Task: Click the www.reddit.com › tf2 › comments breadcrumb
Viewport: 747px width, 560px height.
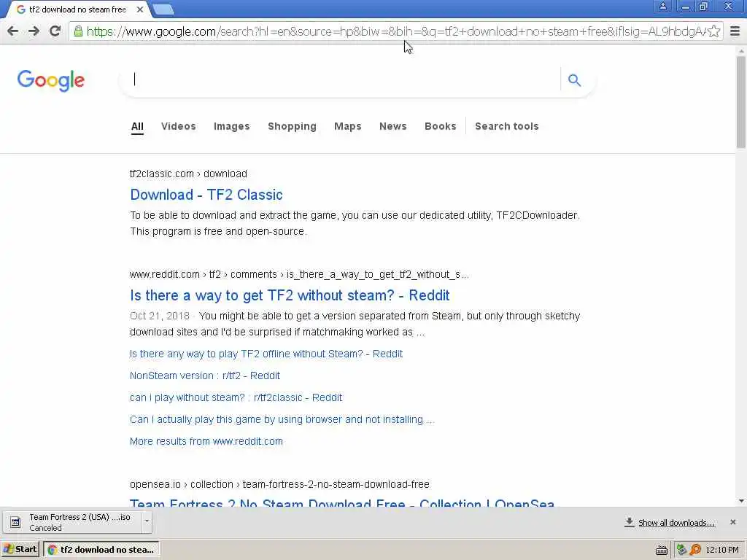Action: tap(299, 275)
